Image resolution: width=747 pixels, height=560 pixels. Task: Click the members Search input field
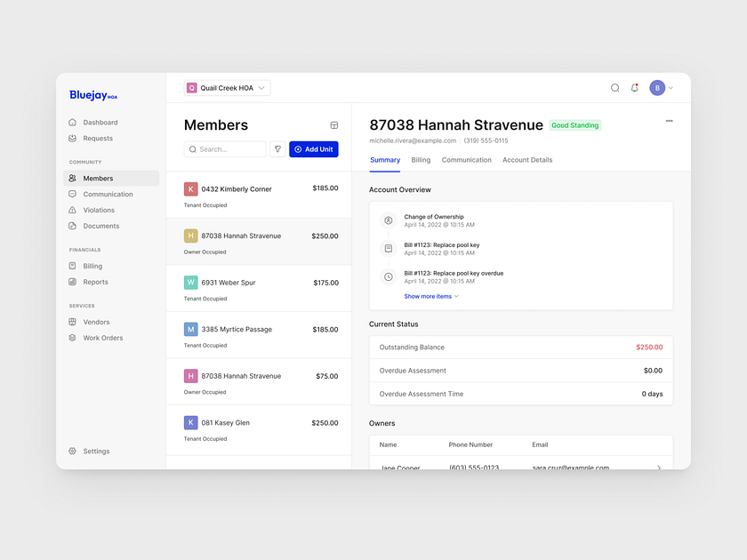click(226, 149)
